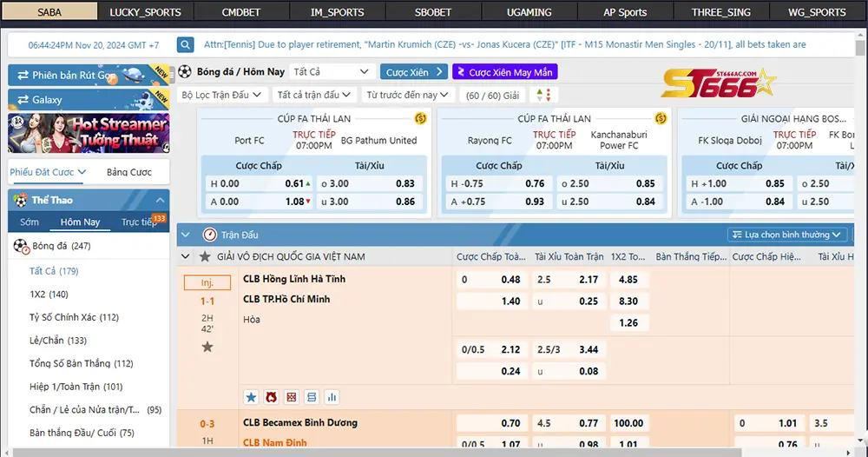Click the clock icon next to Trận Đấu
This screenshot has height=457, width=868.
coord(210,235)
